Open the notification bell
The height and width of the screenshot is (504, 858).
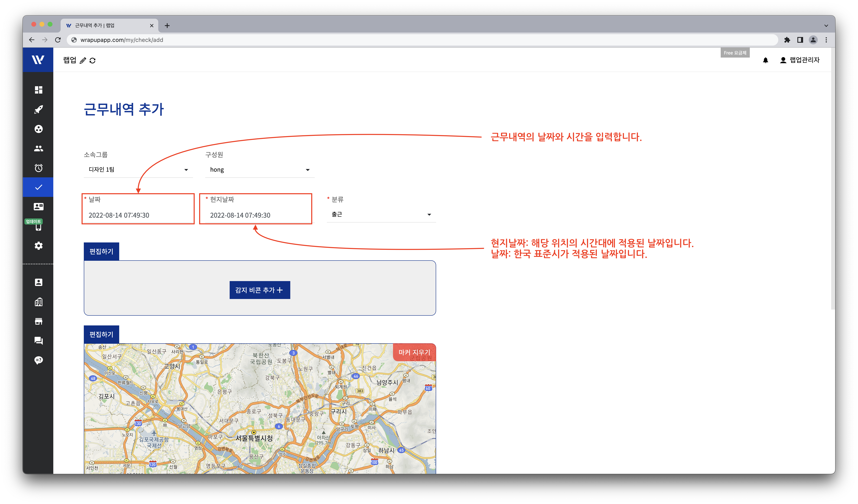coord(765,60)
